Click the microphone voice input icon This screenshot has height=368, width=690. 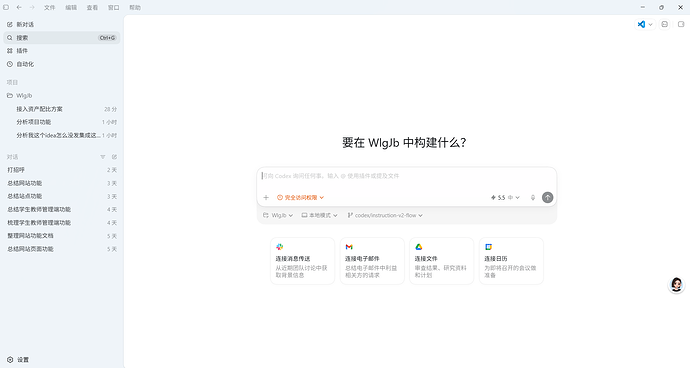(533, 198)
